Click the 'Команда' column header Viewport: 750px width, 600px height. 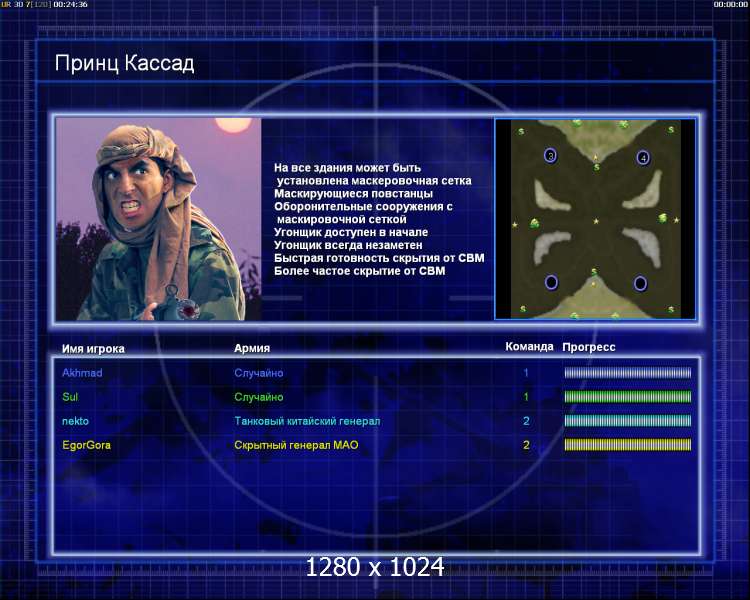tap(529, 347)
